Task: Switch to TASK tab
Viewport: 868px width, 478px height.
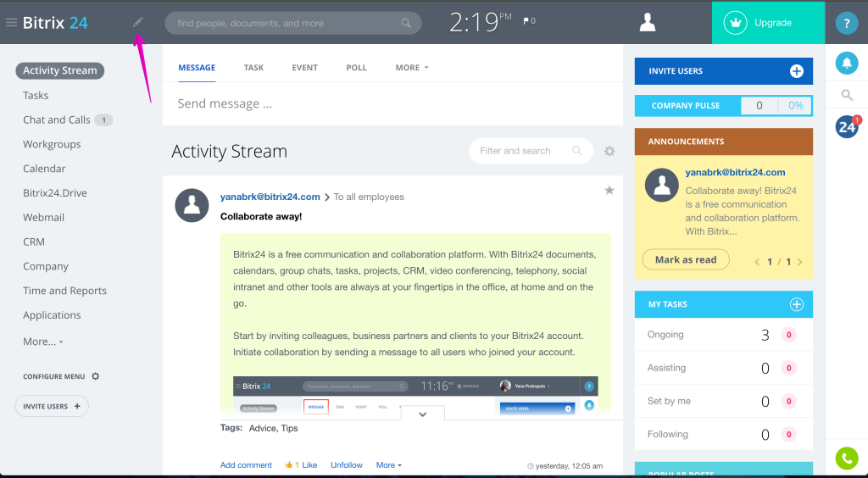Action: tap(253, 68)
